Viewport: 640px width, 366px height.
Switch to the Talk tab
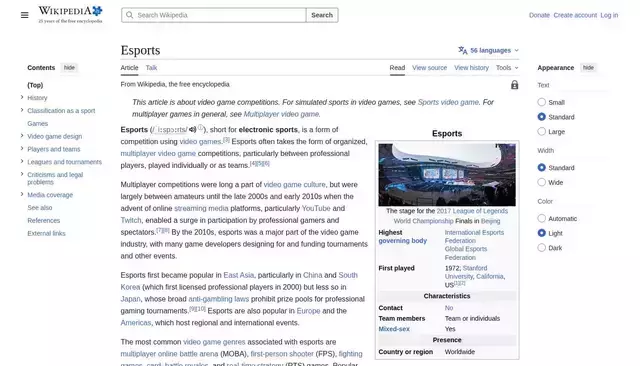pyautogui.click(x=151, y=68)
